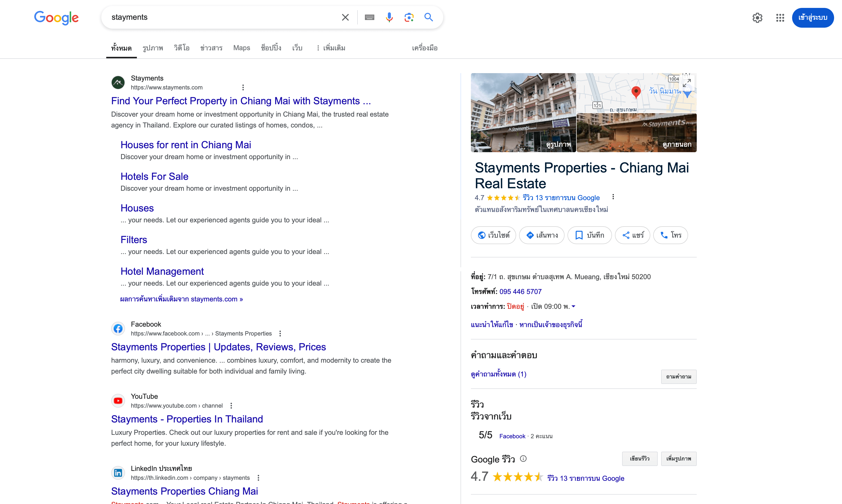Open the Hotel Management sitelink

(x=162, y=271)
